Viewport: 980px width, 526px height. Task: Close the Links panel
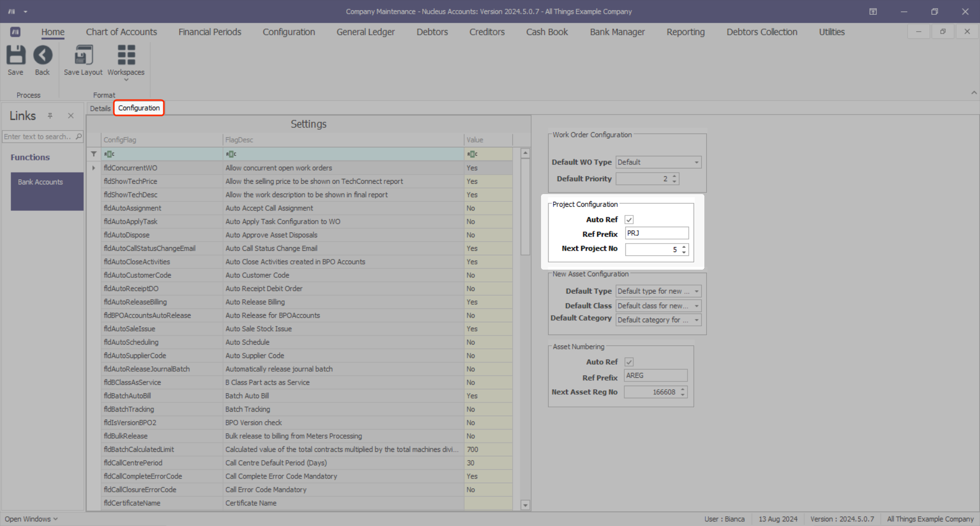point(71,116)
